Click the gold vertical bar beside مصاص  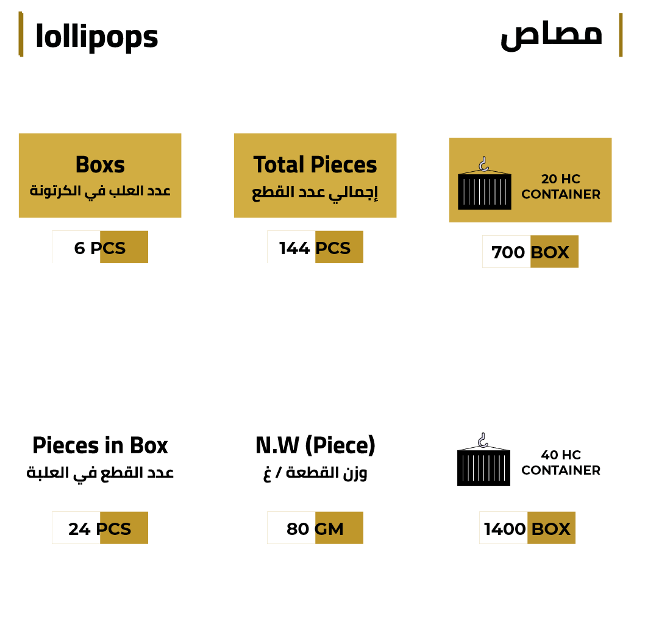pos(621,35)
